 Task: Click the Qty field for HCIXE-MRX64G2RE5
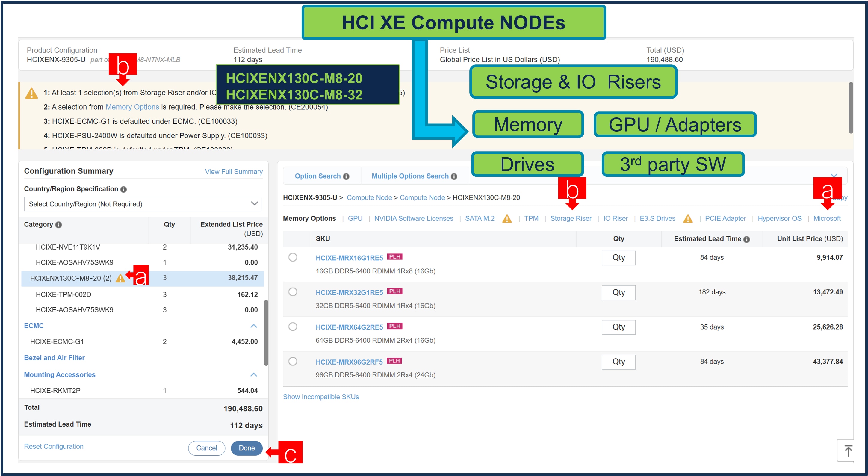pos(619,327)
